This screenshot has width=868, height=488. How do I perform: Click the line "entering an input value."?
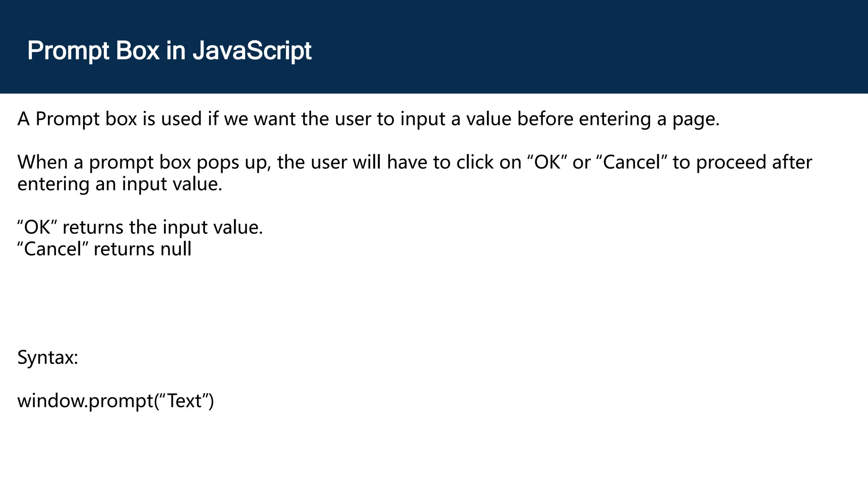click(x=120, y=184)
